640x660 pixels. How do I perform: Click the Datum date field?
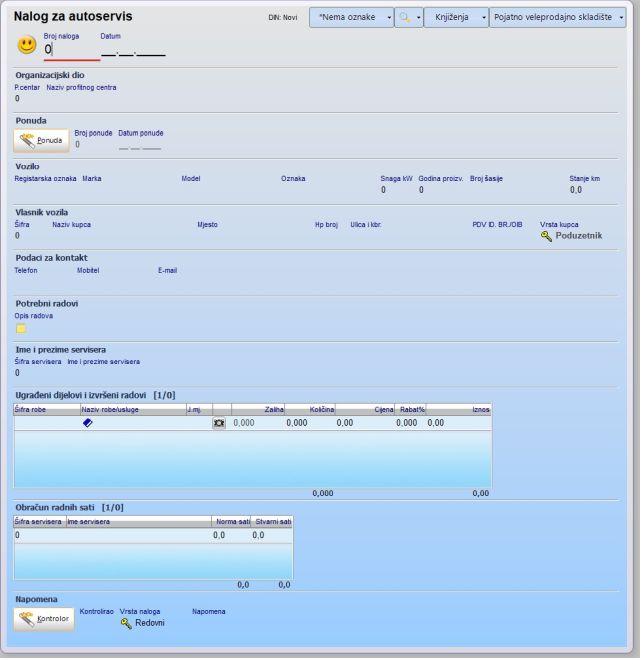click(x=133, y=50)
